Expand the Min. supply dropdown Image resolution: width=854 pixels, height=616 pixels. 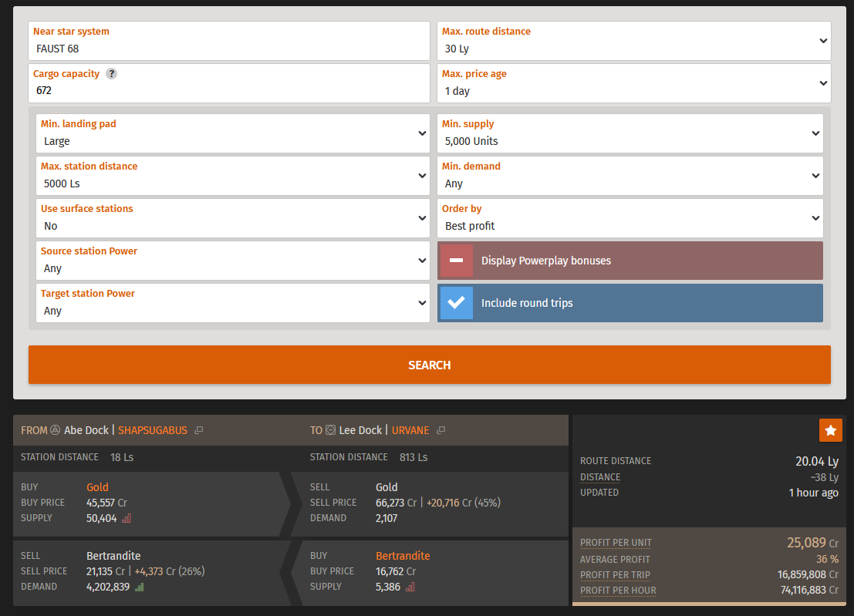pos(630,133)
